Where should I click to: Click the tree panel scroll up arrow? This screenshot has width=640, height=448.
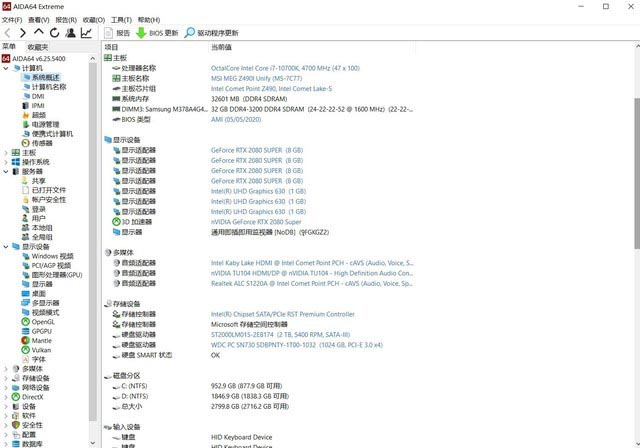click(x=93, y=58)
